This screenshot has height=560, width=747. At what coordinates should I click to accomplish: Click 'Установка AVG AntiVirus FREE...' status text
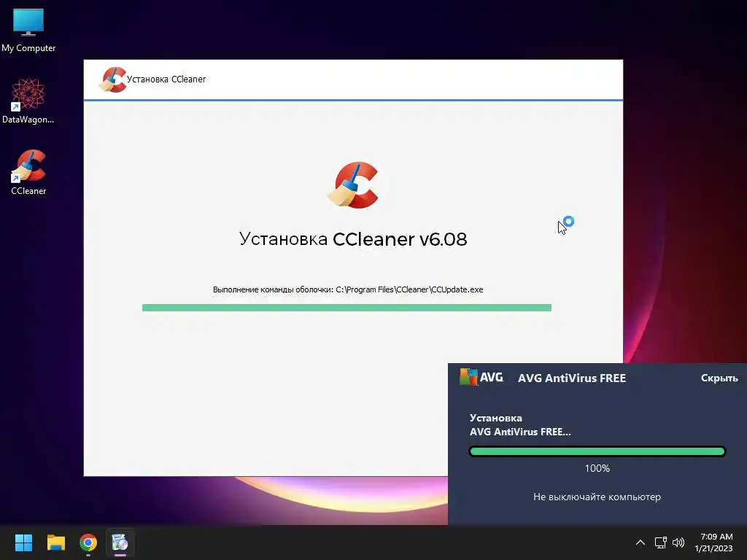click(x=520, y=425)
